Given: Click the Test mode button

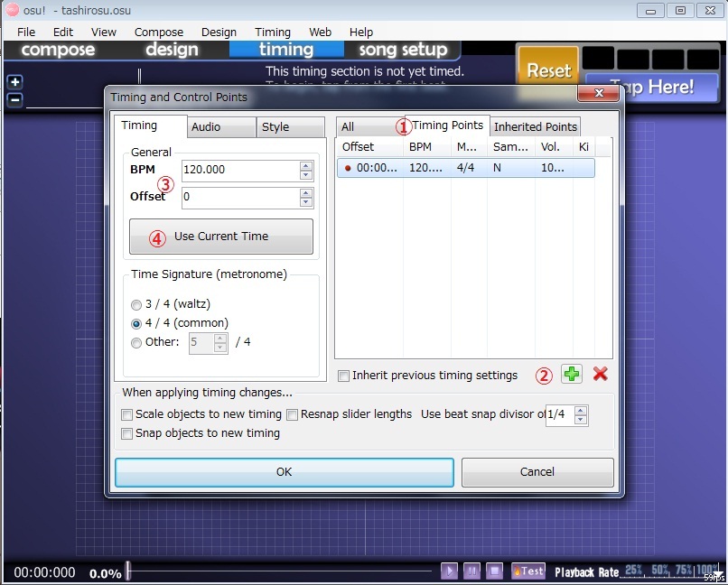Looking at the screenshot, I should tap(527, 571).
